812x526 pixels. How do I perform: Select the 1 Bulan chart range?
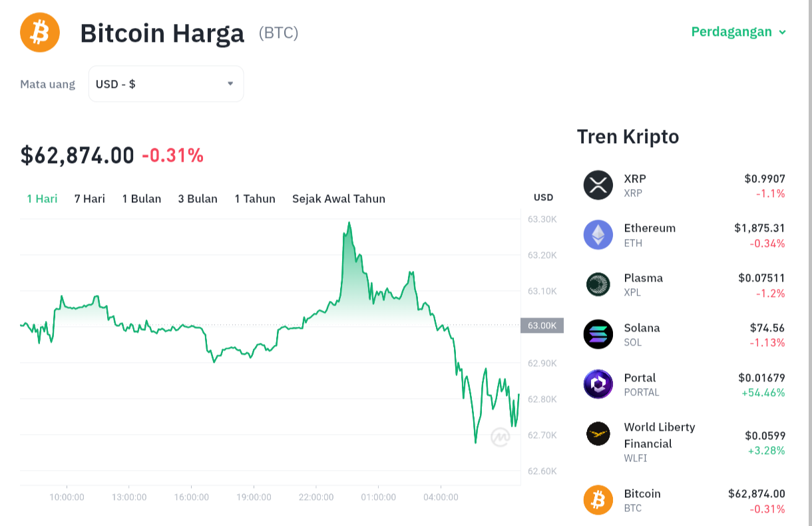[142, 198]
